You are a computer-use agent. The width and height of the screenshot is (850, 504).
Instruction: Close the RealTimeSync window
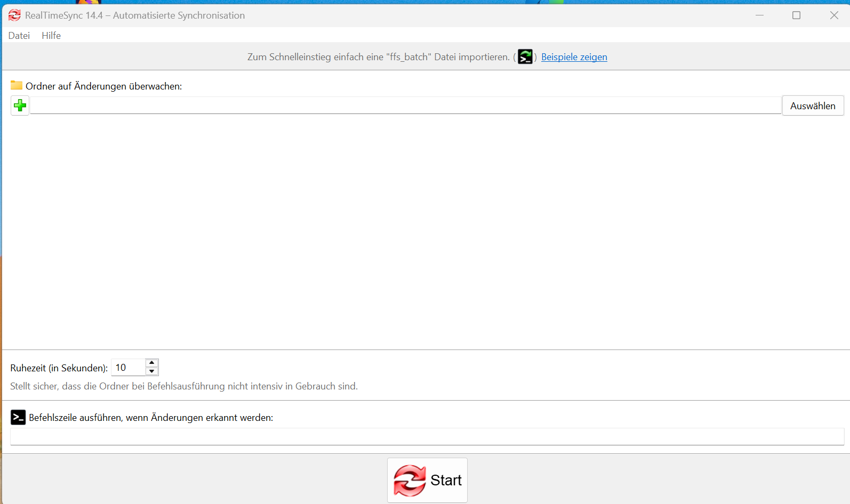[834, 15]
